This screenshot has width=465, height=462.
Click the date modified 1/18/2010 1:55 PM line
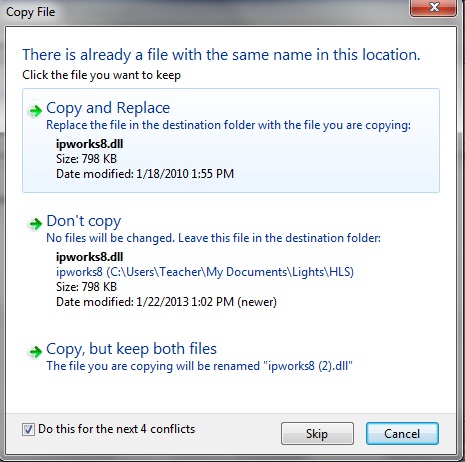click(145, 174)
